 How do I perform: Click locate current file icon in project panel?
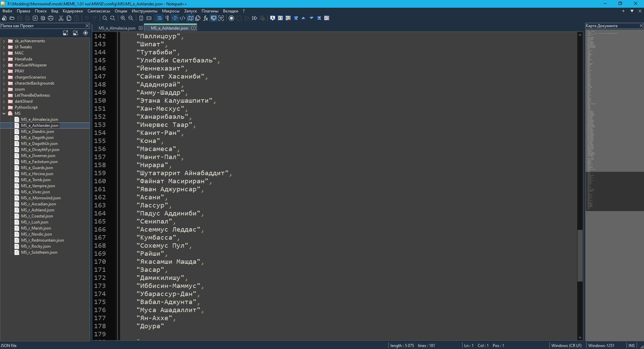coord(86,33)
